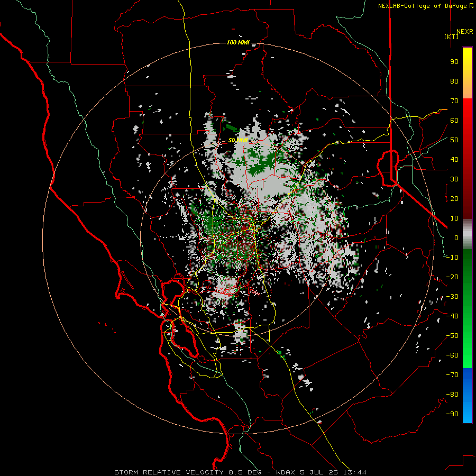Click the positive 30 scale label
The height and width of the screenshot is (476, 476).
tap(454, 179)
